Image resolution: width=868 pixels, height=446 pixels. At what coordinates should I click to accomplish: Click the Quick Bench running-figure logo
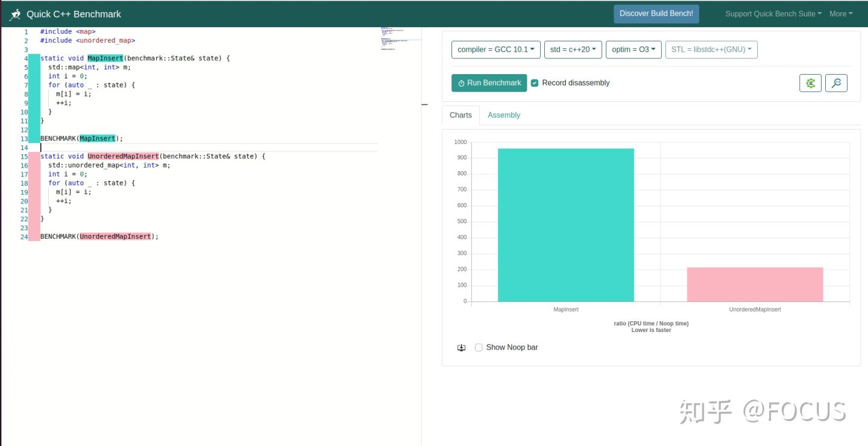pos(15,14)
